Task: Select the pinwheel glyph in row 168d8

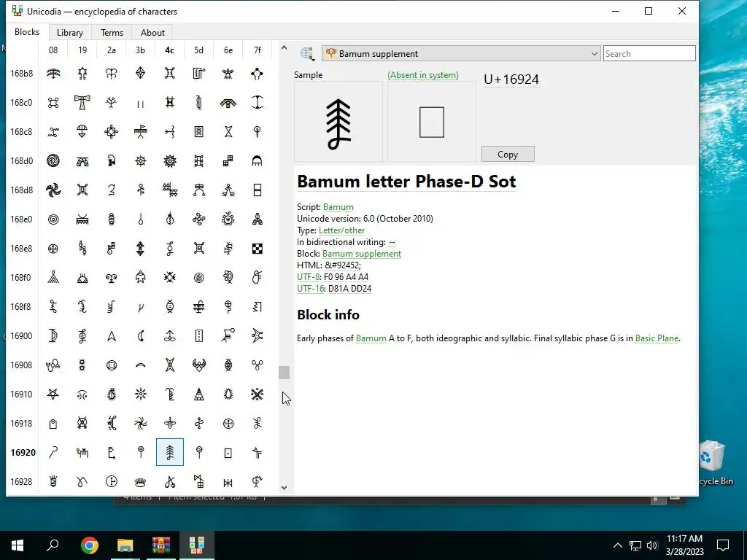Action: point(53,190)
